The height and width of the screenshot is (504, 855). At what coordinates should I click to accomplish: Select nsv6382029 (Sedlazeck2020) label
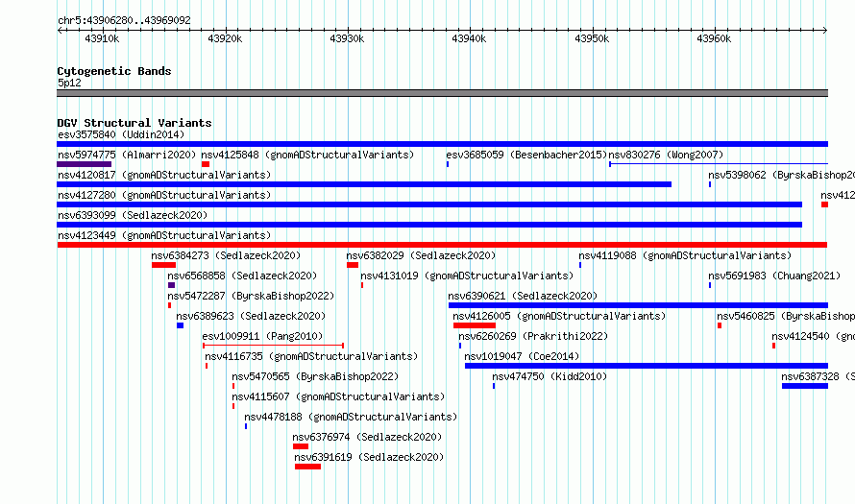(421, 255)
